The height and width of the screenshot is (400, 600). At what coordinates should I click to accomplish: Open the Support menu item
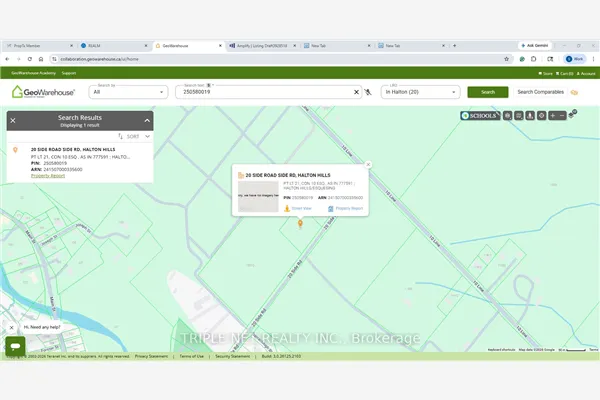[x=69, y=73]
